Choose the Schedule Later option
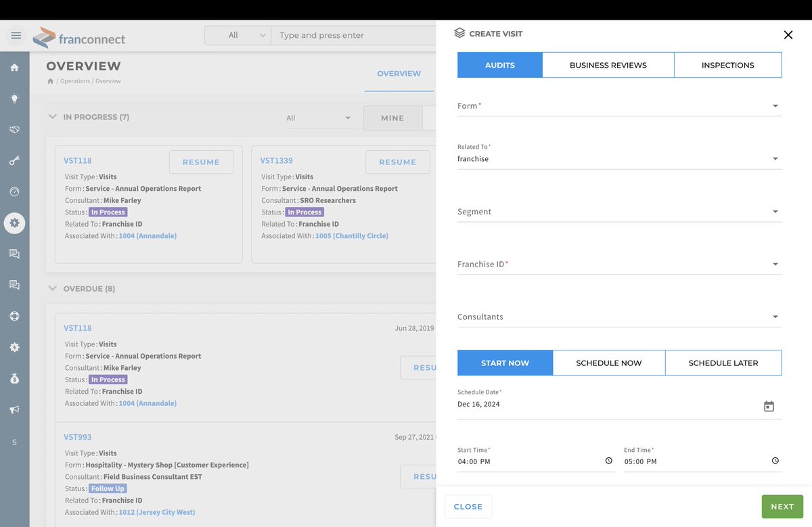This screenshot has height=527, width=812. pos(723,363)
